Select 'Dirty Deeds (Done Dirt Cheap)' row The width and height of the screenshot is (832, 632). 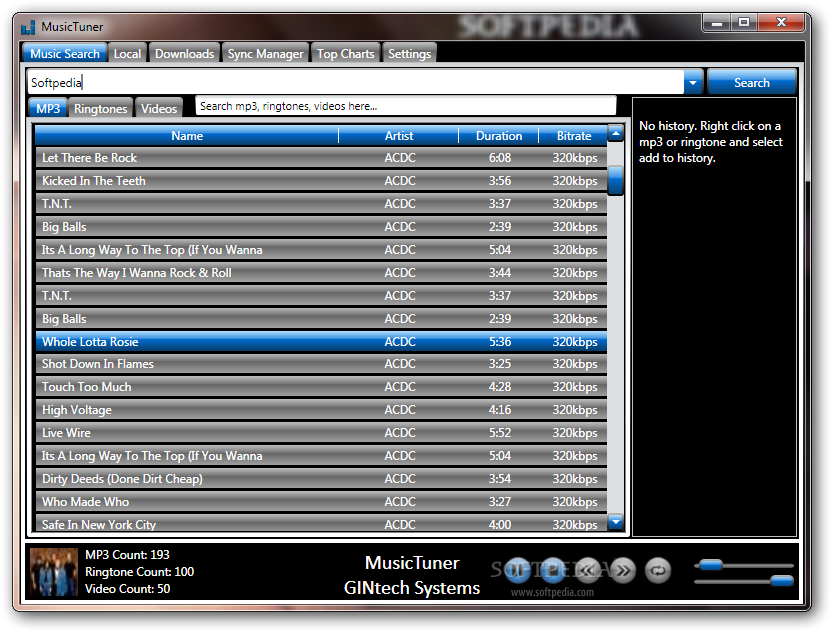[x=321, y=479]
